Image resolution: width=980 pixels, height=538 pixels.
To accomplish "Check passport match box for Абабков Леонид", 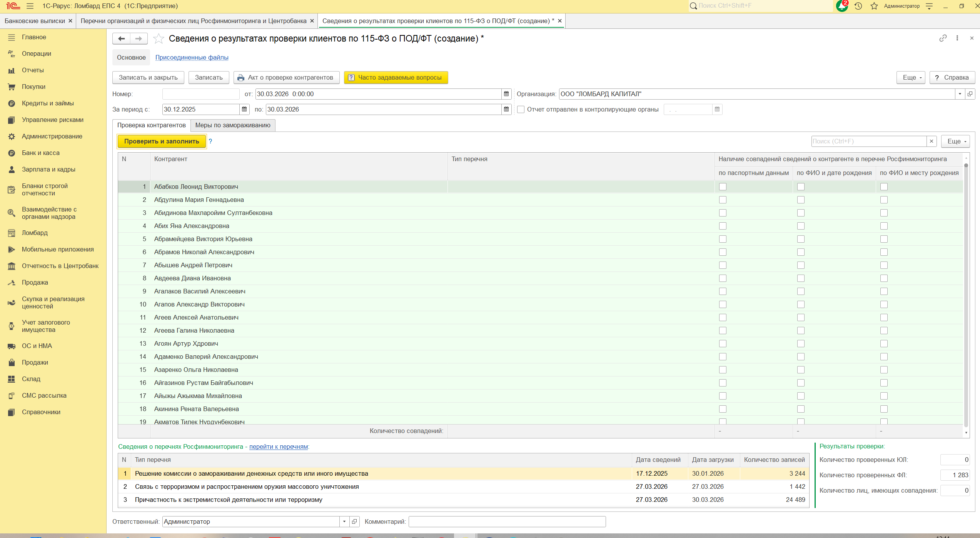I will coord(723,187).
